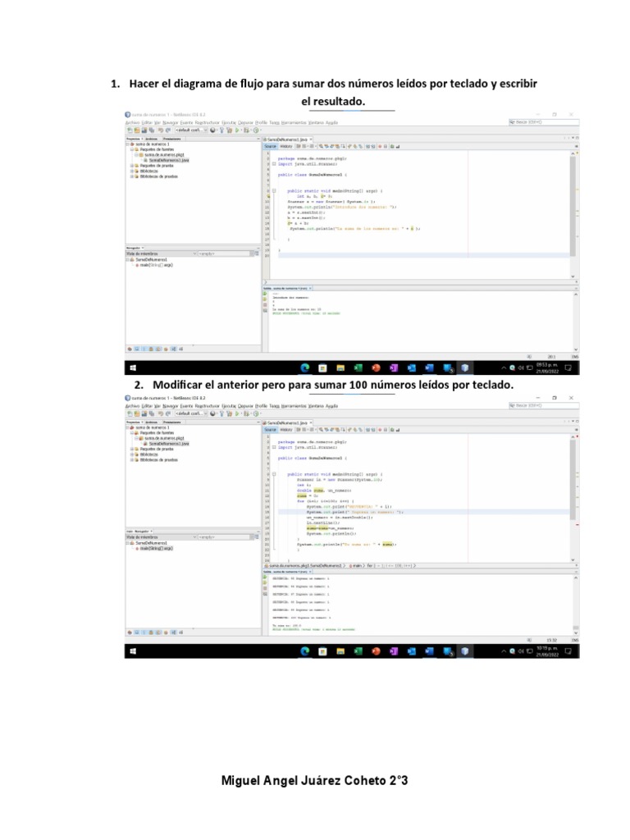630x840 pixels.
Task: Click History view button in exercise 1 editor
Action: click(x=285, y=146)
